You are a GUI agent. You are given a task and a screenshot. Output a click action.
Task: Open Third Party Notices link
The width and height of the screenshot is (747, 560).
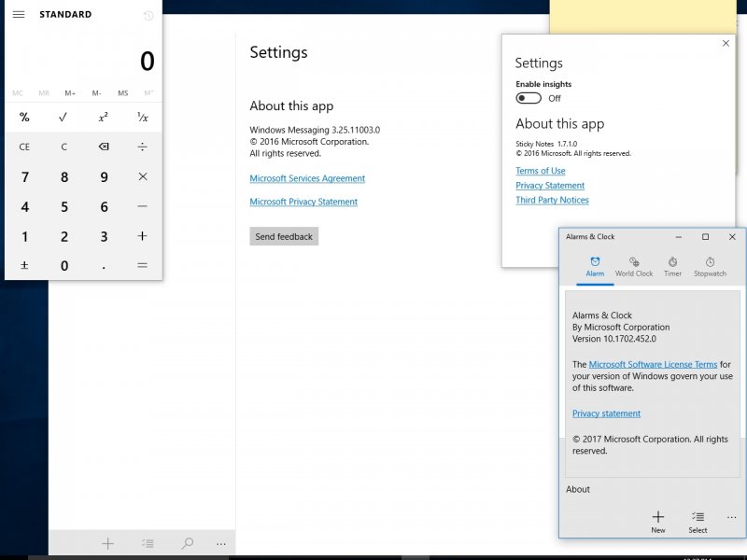point(552,200)
